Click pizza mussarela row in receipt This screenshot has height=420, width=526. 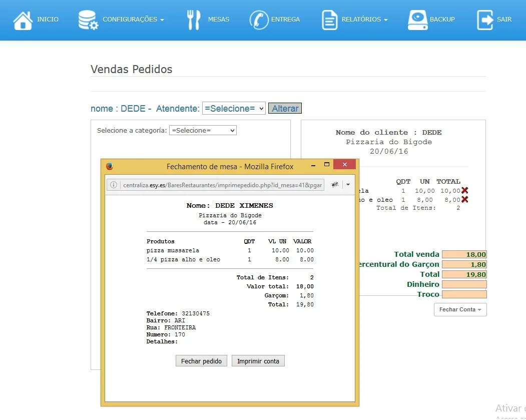coord(230,250)
